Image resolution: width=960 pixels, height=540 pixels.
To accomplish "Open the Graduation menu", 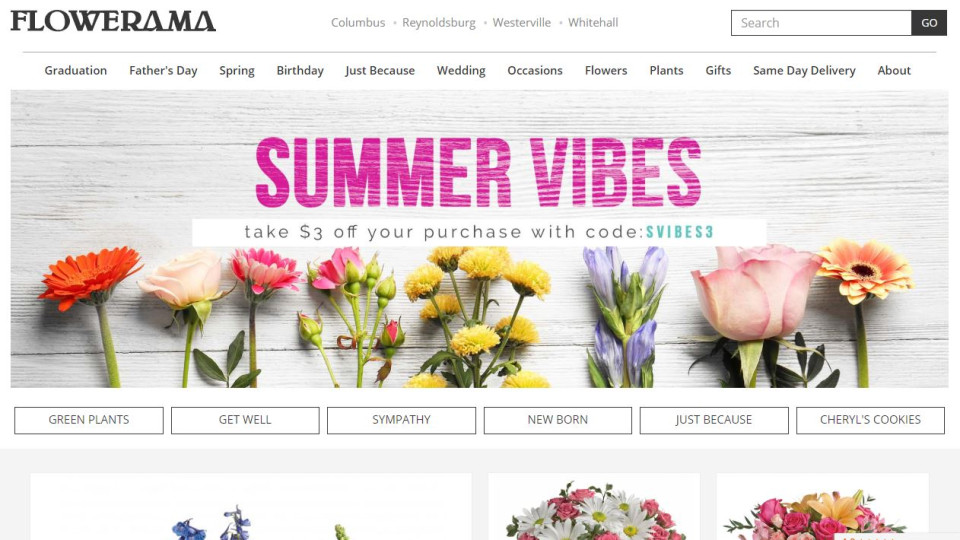I will 75,70.
